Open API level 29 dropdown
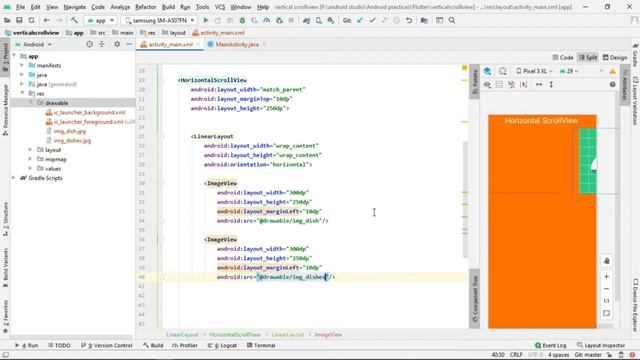This screenshot has width=640, height=360. pyautogui.click(x=569, y=71)
